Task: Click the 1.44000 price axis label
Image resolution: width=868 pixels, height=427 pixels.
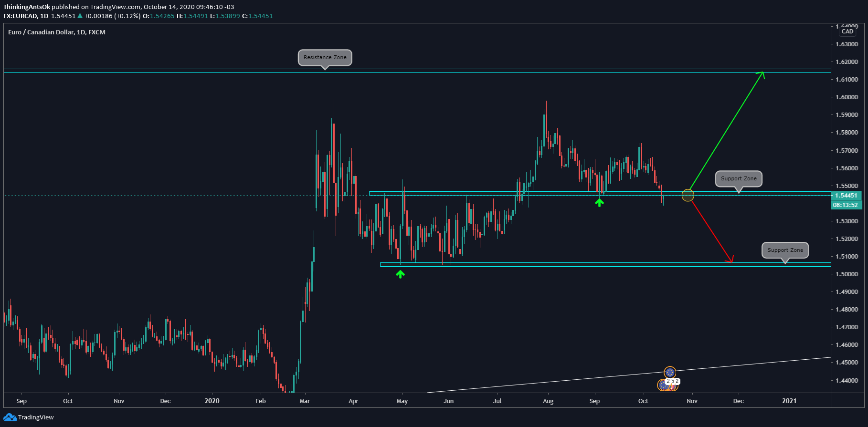Action: (x=847, y=381)
